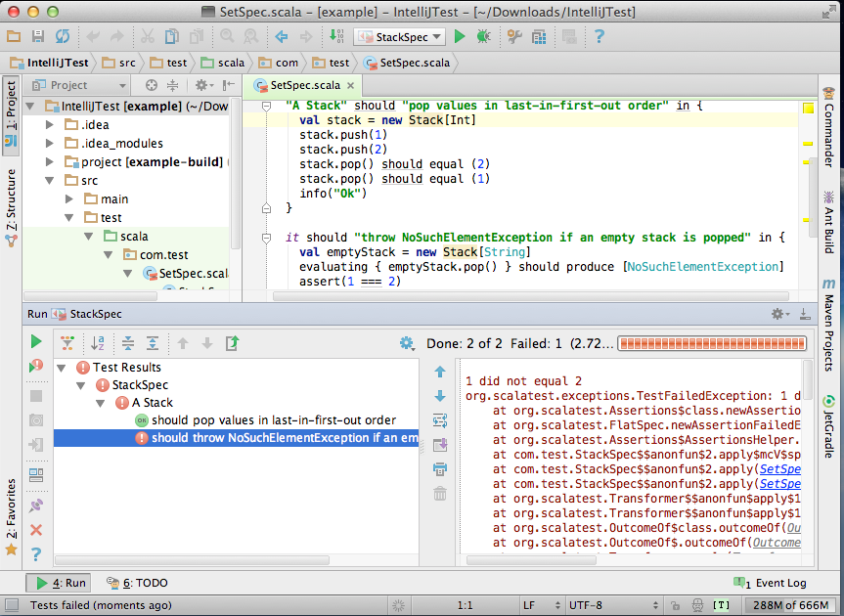The width and height of the screenshot is (844, 616).
Task: Hide the Project panel with the side arrow icon
Action: [229, 85]
